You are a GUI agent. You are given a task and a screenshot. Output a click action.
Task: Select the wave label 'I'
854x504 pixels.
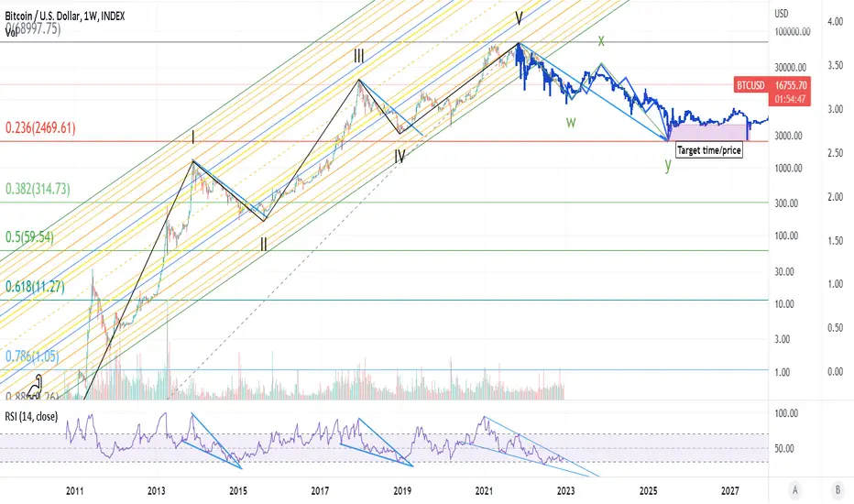tap(192, 138)
